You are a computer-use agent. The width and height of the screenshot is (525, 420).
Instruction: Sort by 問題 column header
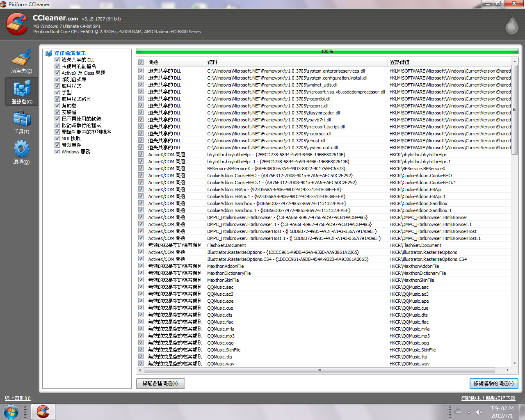pos(175,62)
